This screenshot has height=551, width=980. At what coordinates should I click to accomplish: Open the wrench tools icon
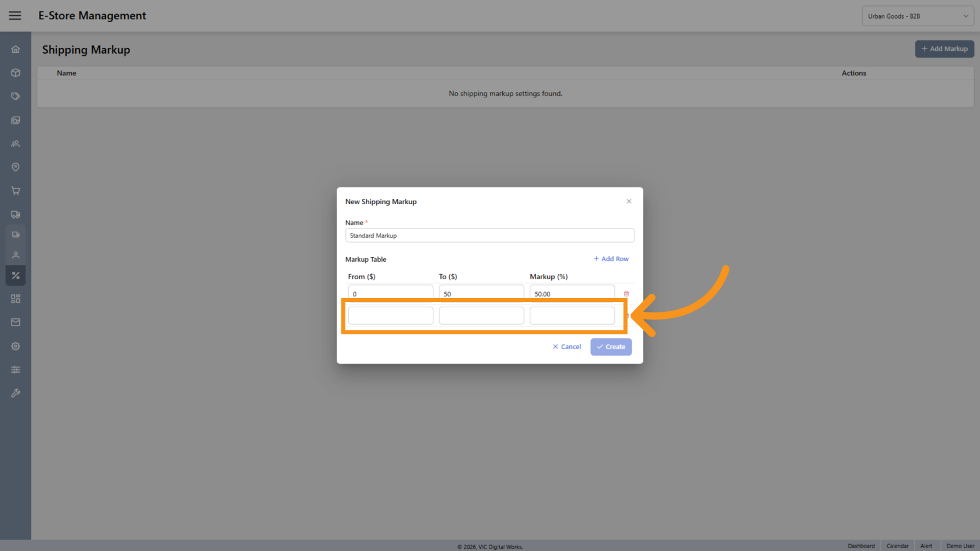[x=16, y=393]
